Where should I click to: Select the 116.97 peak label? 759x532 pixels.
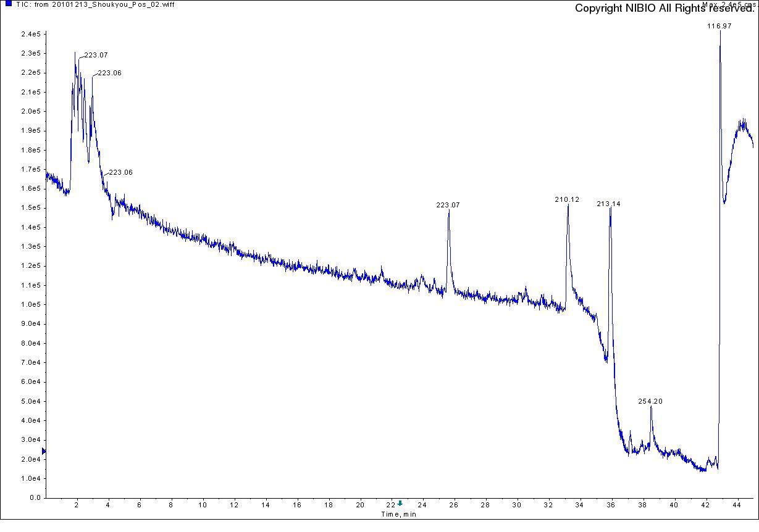(719, 26)
